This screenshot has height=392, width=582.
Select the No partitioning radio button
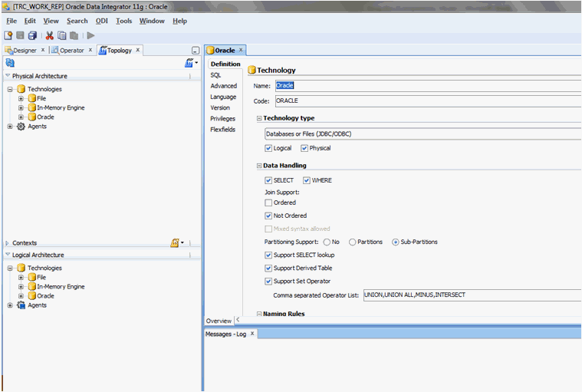pyautogui.click(x=327, y=242)
